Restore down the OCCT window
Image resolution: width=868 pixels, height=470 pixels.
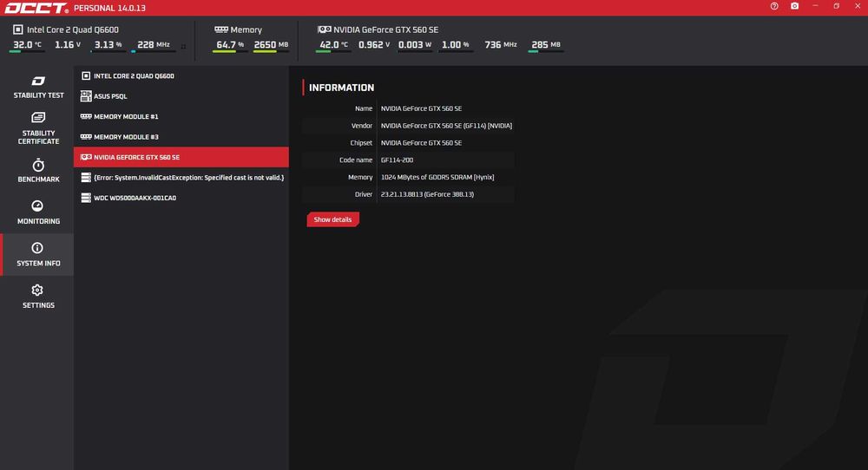pyautogui.click(x=836, y=6)
